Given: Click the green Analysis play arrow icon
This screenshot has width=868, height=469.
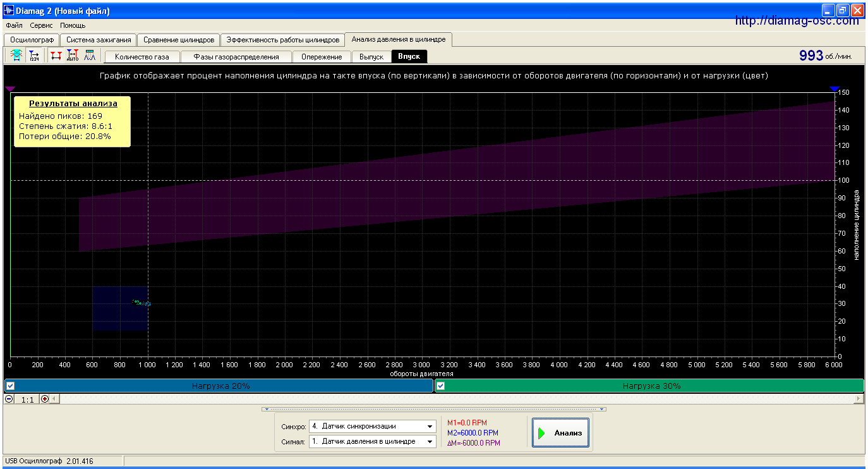Looking at the screenshot, I should tap(541, 433).
